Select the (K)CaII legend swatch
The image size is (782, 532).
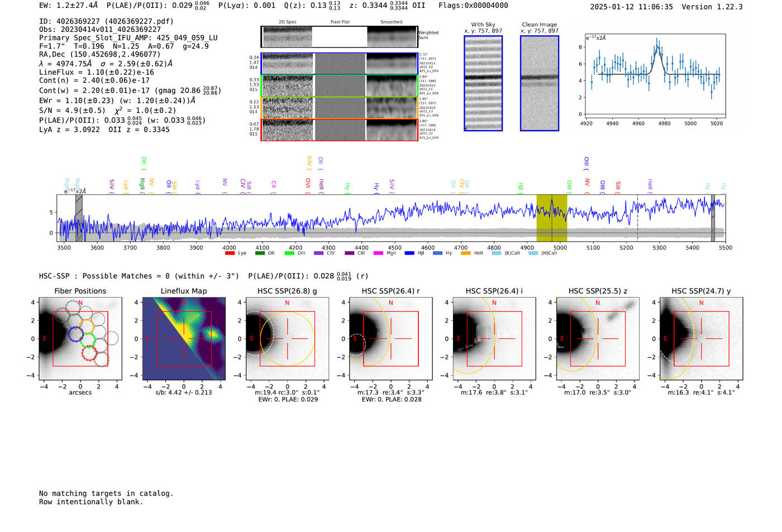coord(496,253)
